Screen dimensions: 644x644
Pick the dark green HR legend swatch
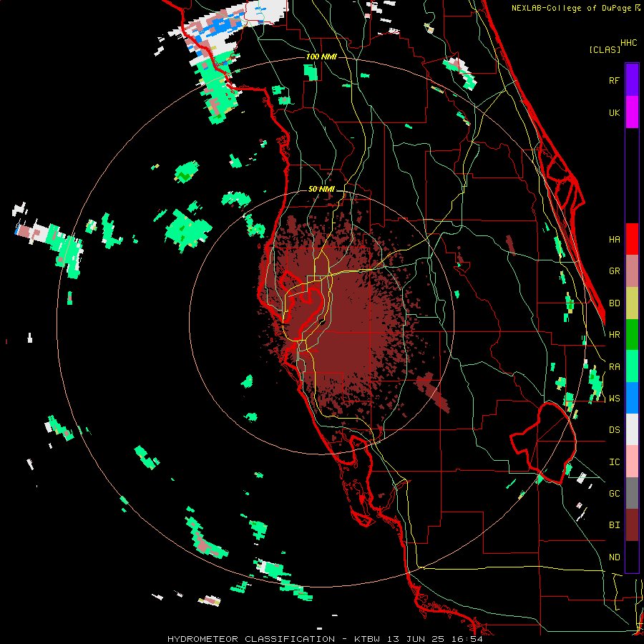pos(632,334)
